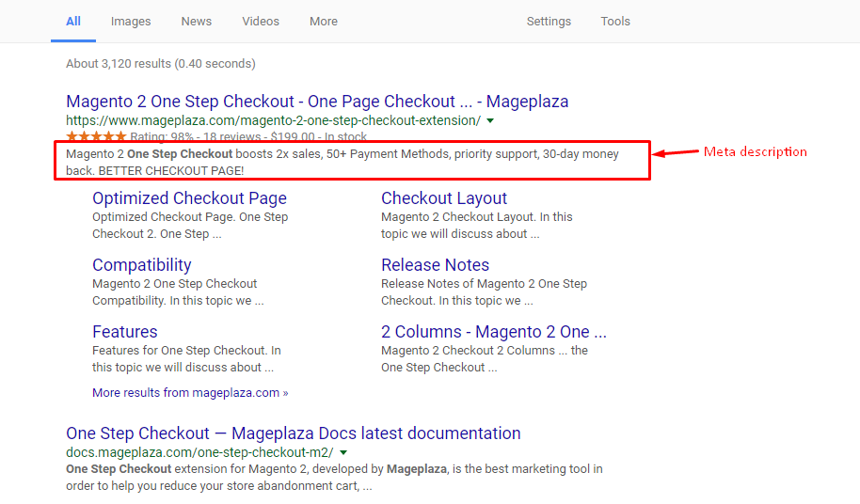Switch to the News tab
860x504 pixels.
click(197, 22)
